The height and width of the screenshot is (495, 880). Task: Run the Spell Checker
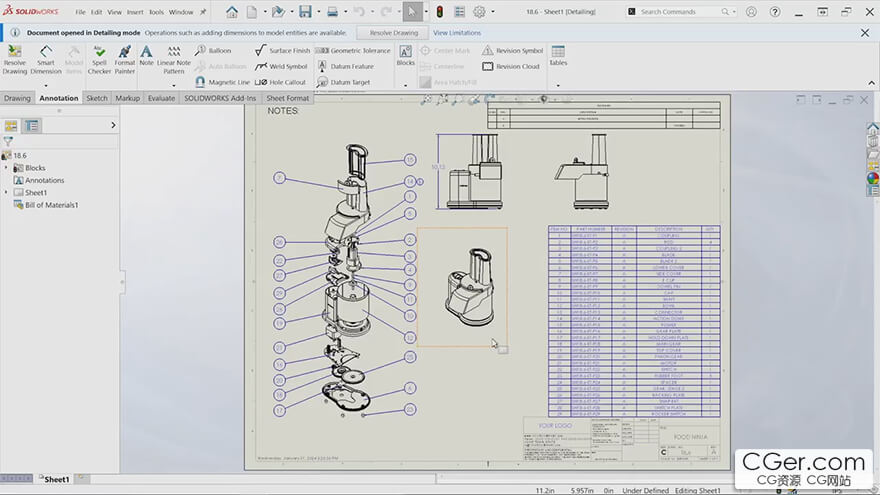pos(99,59)
